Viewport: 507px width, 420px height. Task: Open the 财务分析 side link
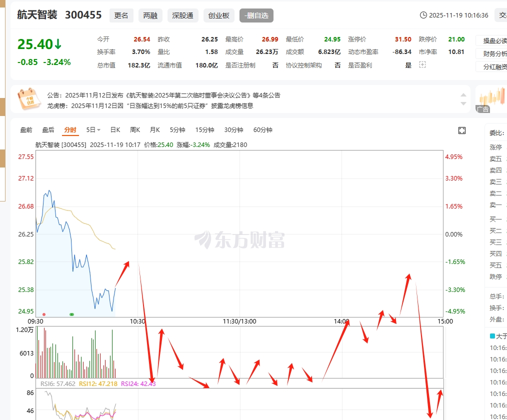pyautogui.click(x=492, y=53)
